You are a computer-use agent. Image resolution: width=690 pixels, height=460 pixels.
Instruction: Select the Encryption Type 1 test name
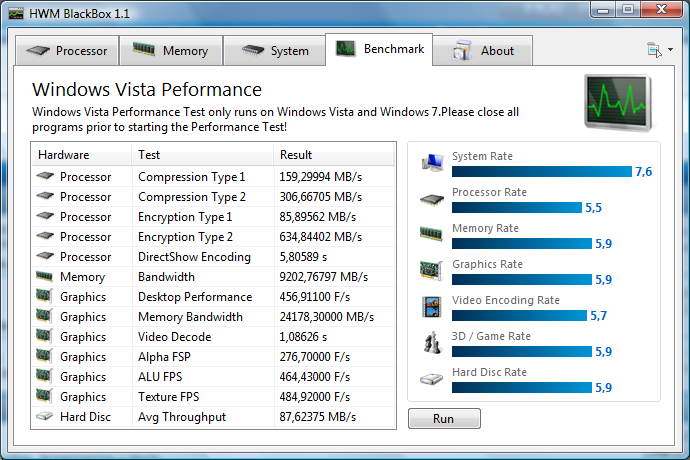(x=185, y=217)
